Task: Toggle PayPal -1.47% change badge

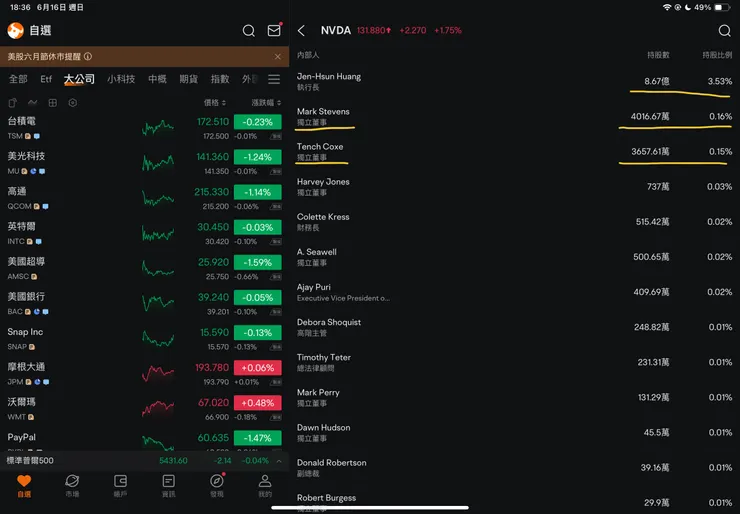Action: pyautogui.click(x=258, y=438)
